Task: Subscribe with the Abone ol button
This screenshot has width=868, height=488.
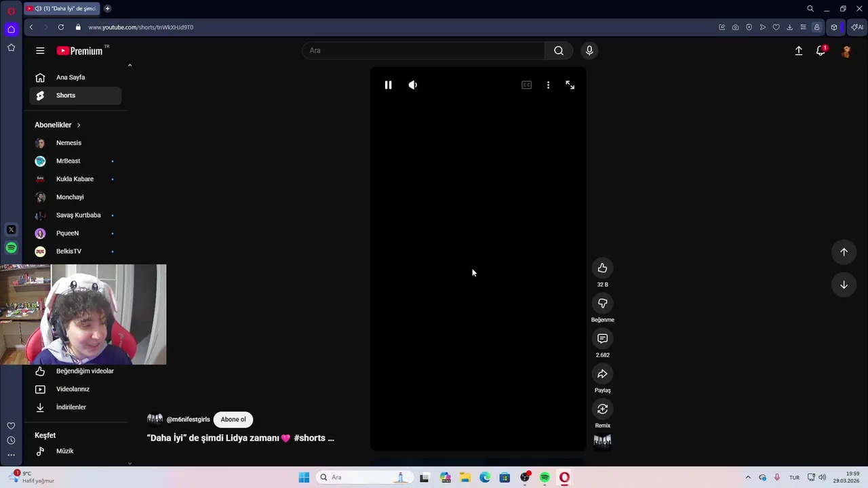Action: [233, 420]
